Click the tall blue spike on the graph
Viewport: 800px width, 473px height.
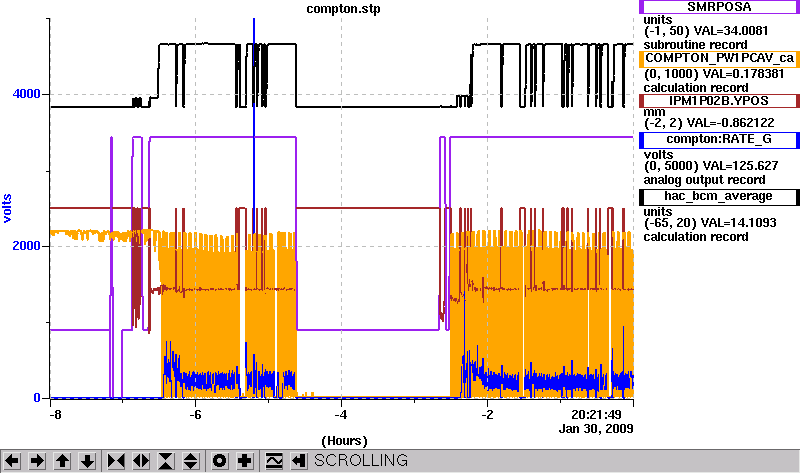[254, 128]
